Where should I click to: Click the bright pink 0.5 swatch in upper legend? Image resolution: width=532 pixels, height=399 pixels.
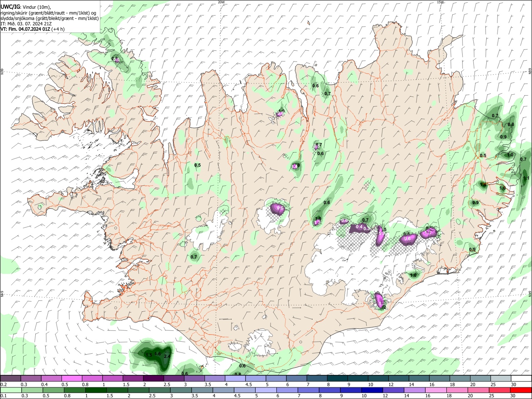click(x=71, y=379)
